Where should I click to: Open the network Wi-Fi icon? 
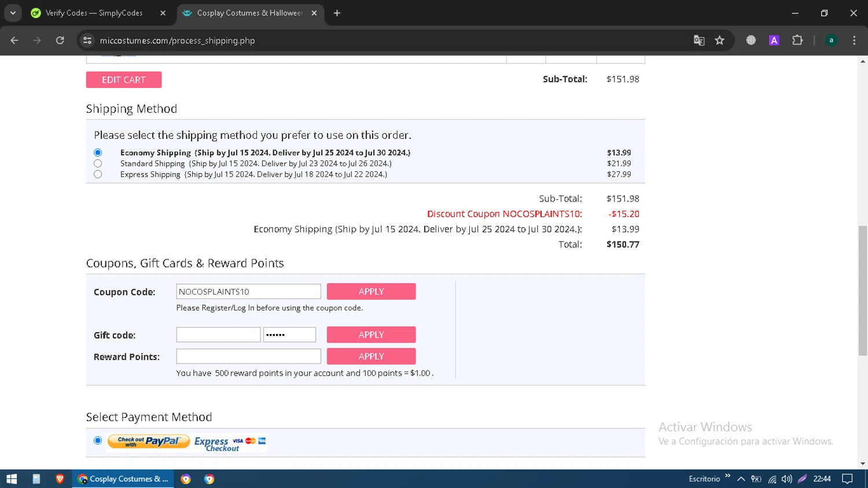(772, 479)
